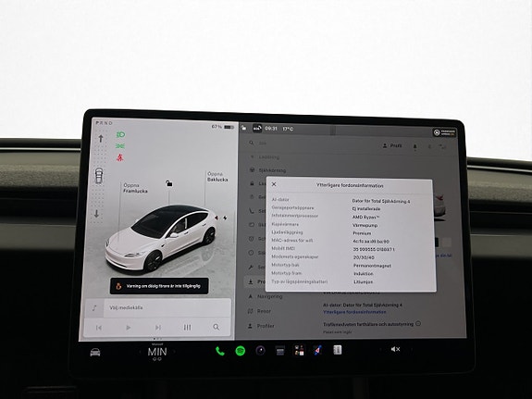Open Självkörning settings menu
Viewport: 532px width, 399px height.
(x=268, y=170)
